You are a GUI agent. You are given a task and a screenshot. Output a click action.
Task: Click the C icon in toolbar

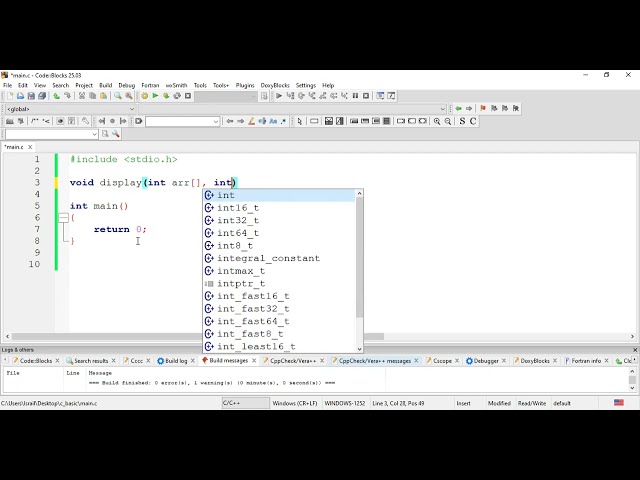(x=473, y=121)
